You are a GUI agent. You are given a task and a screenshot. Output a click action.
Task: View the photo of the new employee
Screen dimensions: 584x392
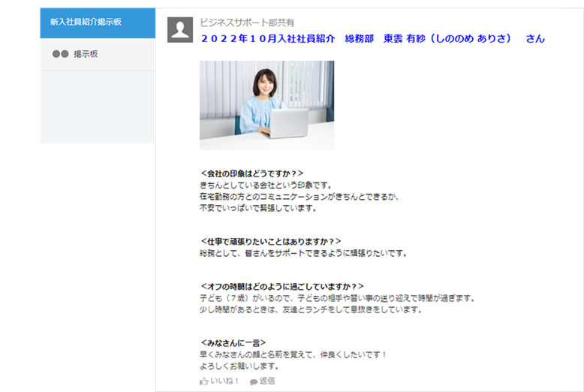(x=266, y=105)
